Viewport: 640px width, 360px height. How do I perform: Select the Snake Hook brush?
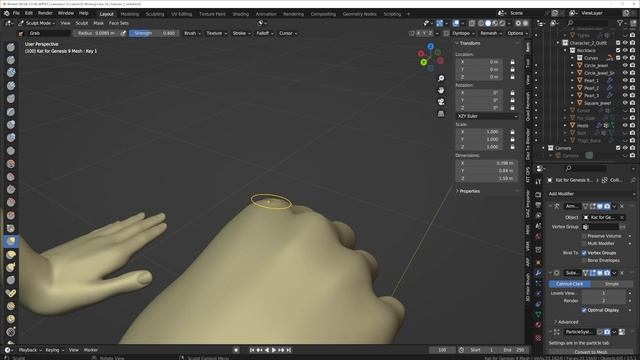11,267
